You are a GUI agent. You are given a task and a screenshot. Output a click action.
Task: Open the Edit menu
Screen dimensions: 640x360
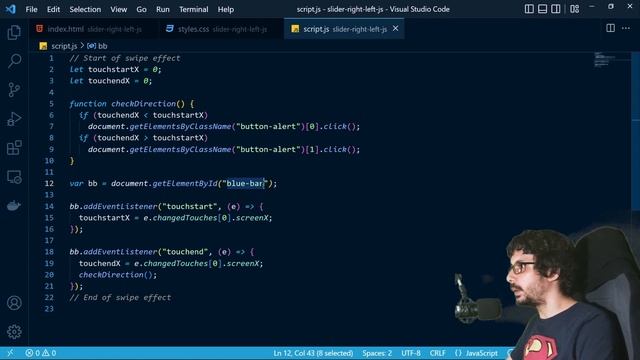click(x=53, y=9)
